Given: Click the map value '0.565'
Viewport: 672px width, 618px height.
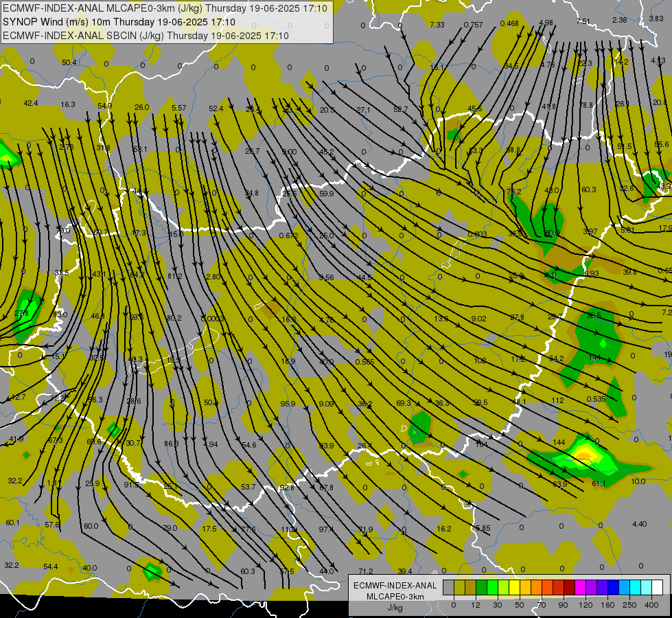Looking at the screenshot, I should coord(364,362).
